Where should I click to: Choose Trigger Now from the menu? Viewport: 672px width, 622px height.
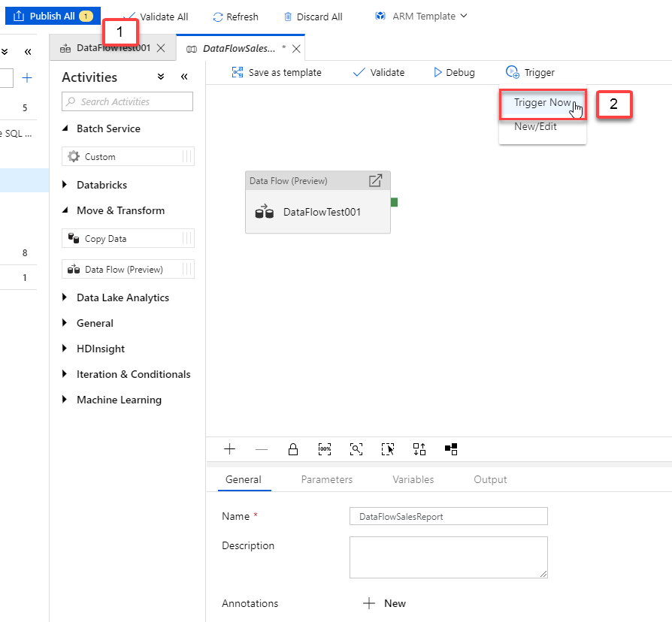point(543,103)
